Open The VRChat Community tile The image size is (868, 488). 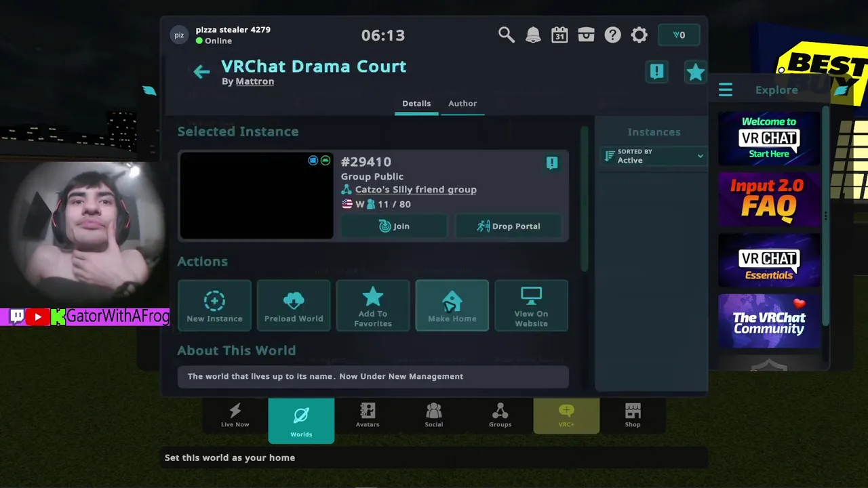coord(769,321)
